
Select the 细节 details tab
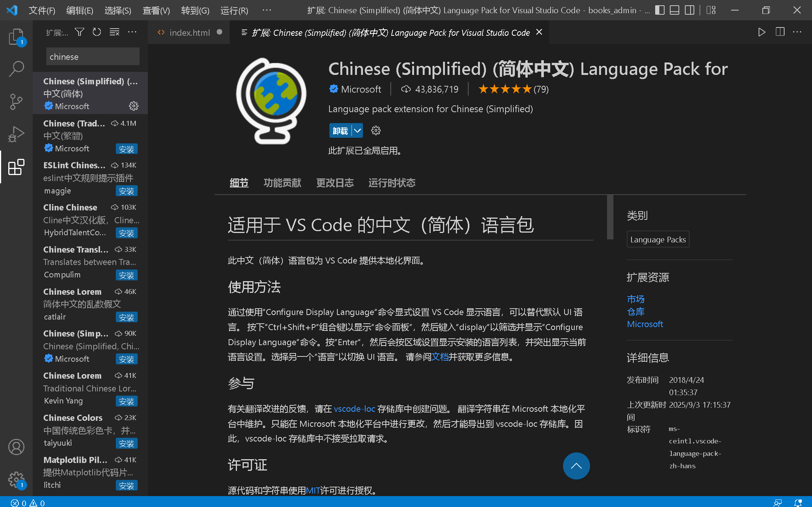click(239, 183)
